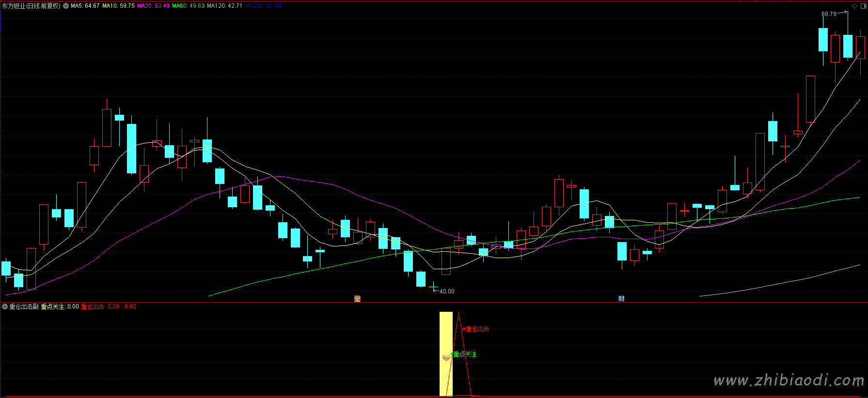The image size is (868, 398).
Task: Click the red star beside 重仓出击
Action: (x=464, y=329)
